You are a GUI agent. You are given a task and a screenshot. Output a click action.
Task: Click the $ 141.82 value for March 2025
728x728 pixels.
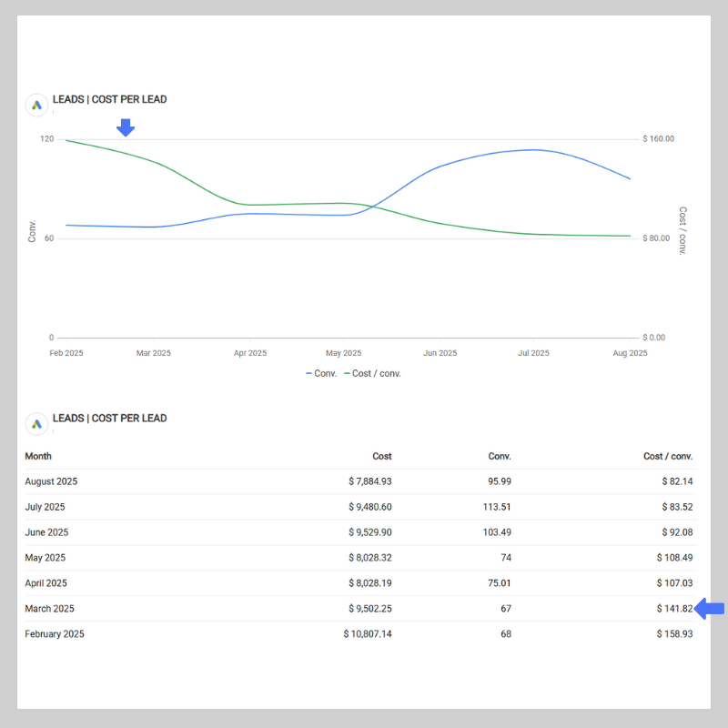click(x=674, y=609)
